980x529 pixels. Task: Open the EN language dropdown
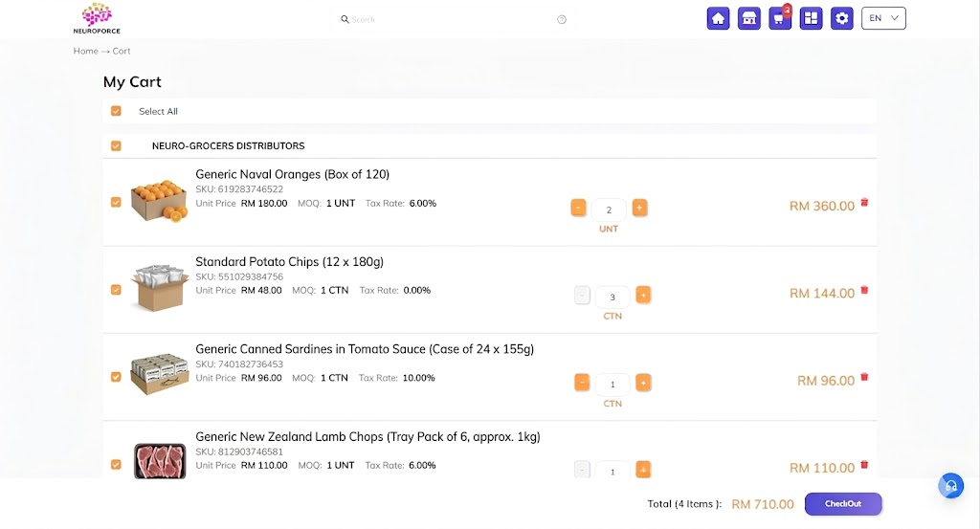[x=883, y=18]
